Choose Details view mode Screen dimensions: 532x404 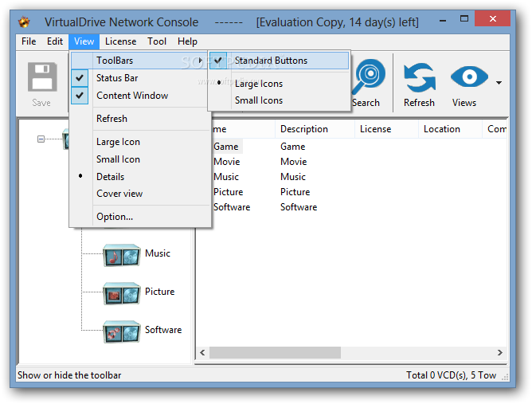[140, 177]
